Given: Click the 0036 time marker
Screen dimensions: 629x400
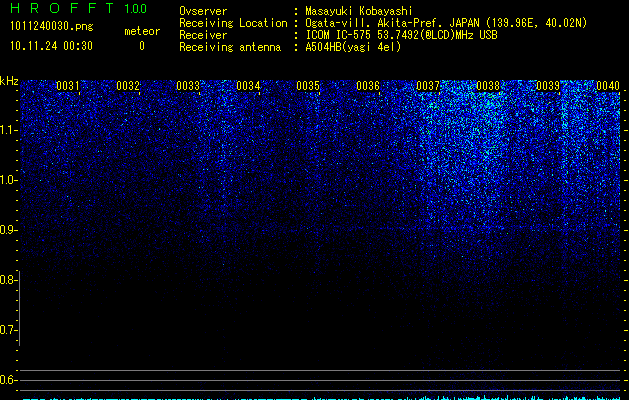Looking at the screenshot, I should [368, 86].
